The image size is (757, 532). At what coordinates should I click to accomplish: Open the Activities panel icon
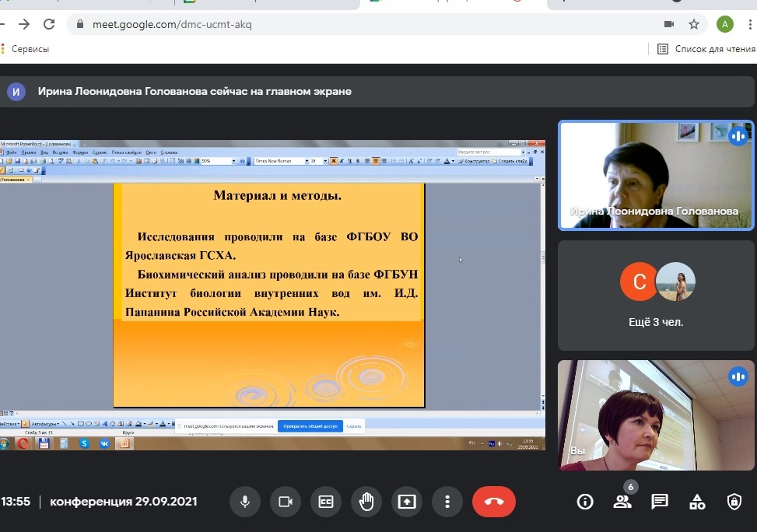tap(696, 502)
